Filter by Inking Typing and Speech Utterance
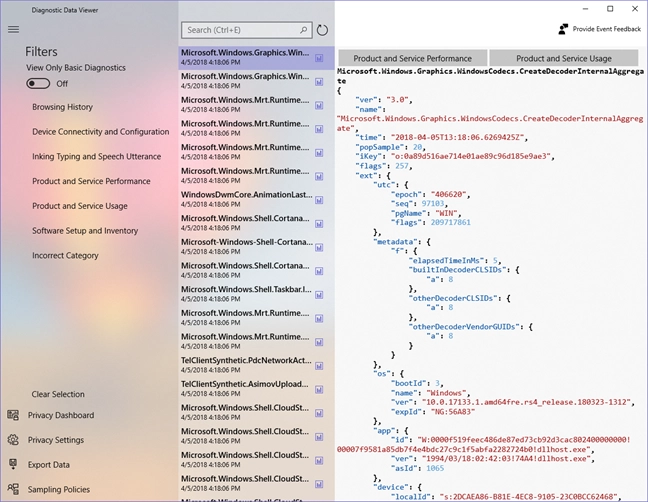Screen dimensions: 648x502 97,157
